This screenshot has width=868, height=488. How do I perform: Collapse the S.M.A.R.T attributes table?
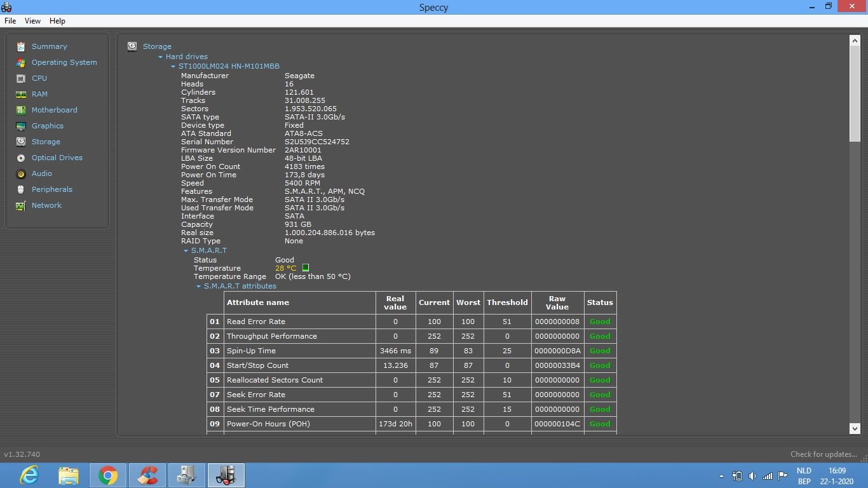[199, 287]
